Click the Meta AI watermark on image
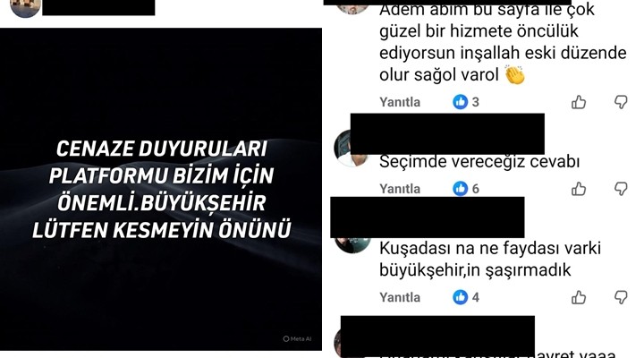Screen dimensions: 644x358 pyautogui.click(x=297, y=339)
